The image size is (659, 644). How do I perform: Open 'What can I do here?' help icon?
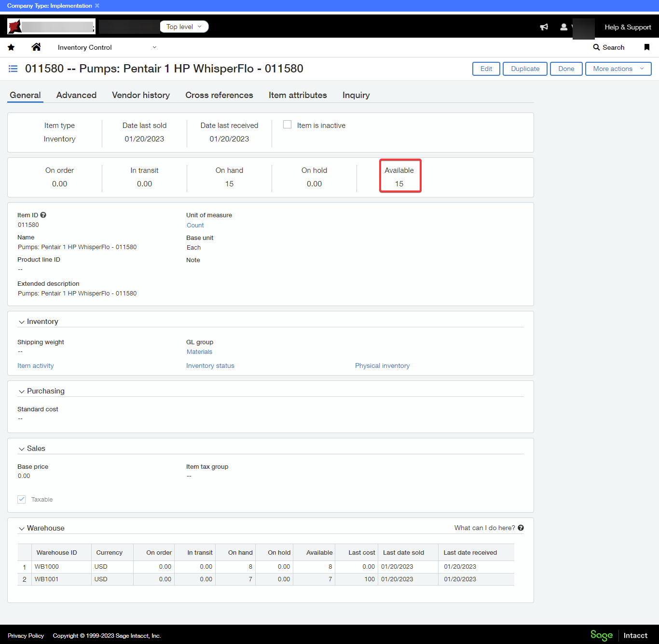coord(521,528)
